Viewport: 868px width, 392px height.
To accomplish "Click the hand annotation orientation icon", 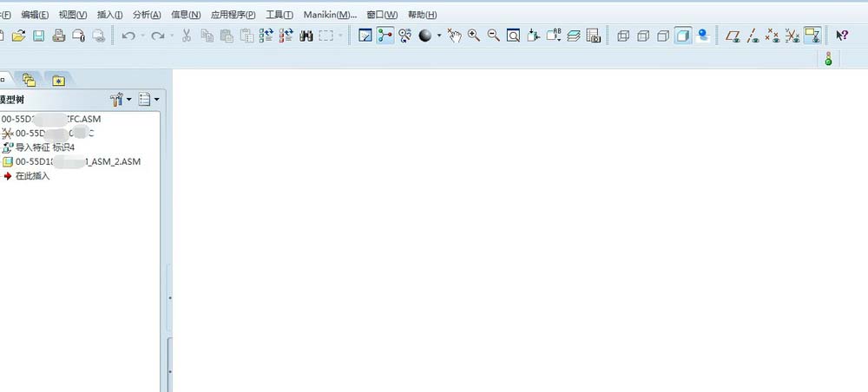I will (x=455, y=36).
